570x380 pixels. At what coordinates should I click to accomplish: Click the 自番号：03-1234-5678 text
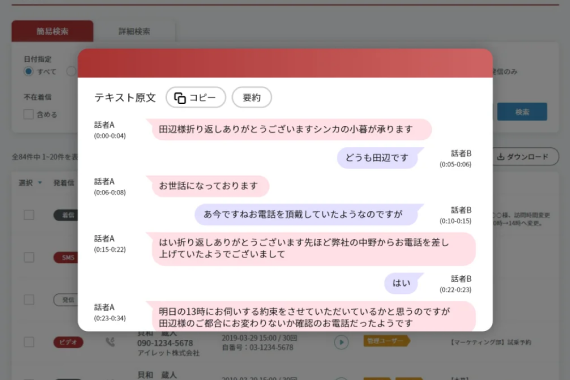257,347
